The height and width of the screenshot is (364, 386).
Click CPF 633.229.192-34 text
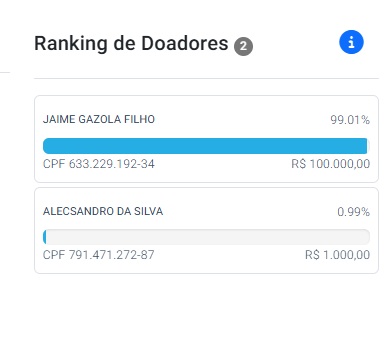click(x=99, y=164)
